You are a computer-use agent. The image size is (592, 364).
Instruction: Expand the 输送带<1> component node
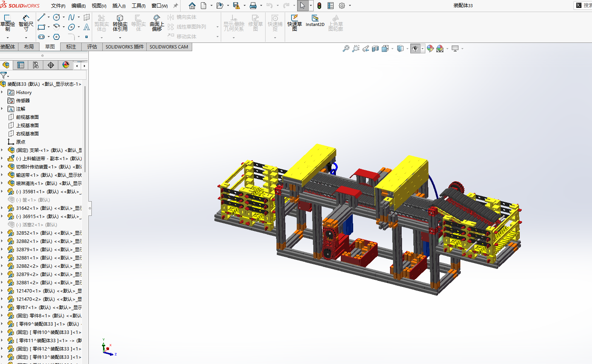[2, 175]
